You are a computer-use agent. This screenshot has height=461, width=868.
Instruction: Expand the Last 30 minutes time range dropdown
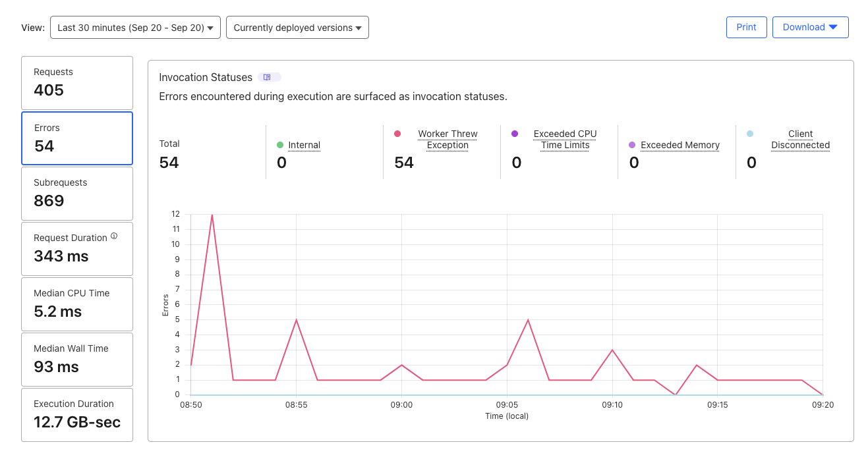click(x=135, y=28)
